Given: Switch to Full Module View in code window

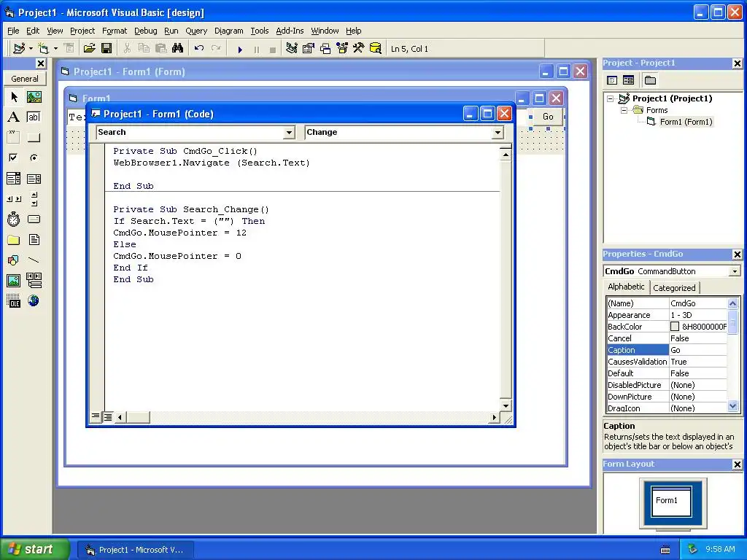Looking at the screenshot, I should [108, 417].
